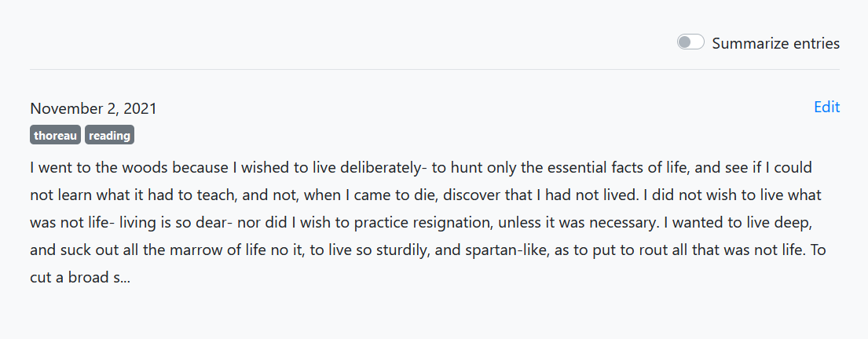This screenshot has width=868, height=339.
Task: Toggle the Summarize entries switch
Action: 690,42
